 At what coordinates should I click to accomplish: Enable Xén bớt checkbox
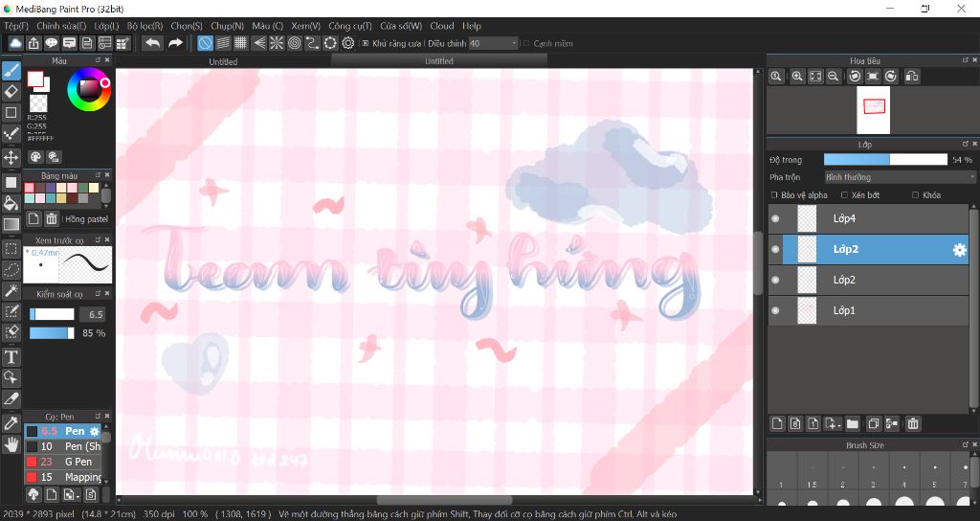pyautogui.click(x=844, y=195)
